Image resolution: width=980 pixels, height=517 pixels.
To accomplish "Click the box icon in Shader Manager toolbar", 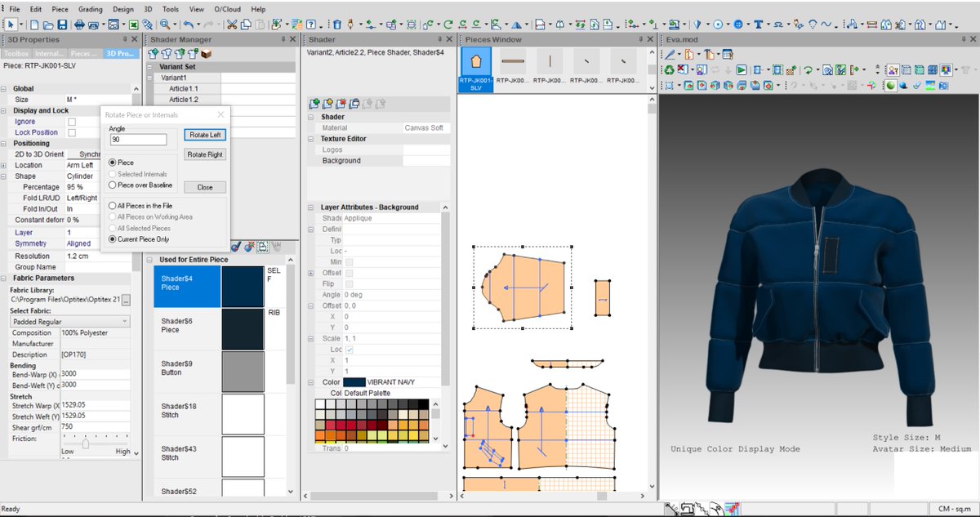I will coord(206,54).
